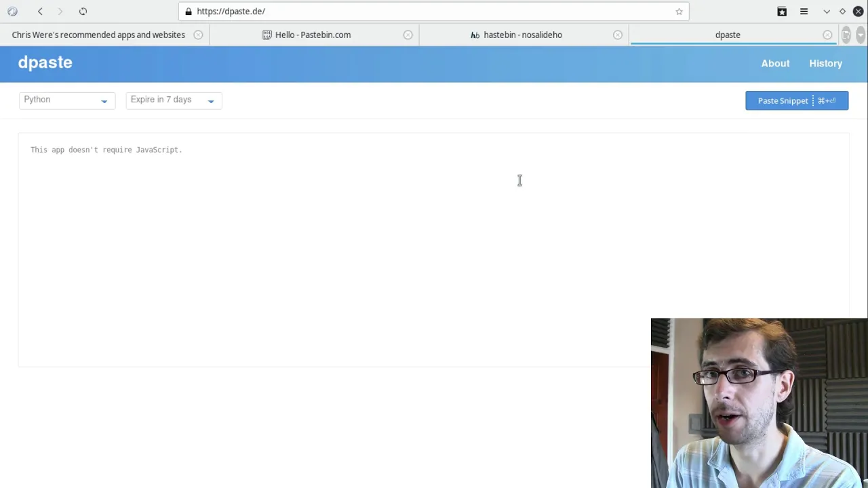Open the About link

pyautogui.click(x=775, y=63)
